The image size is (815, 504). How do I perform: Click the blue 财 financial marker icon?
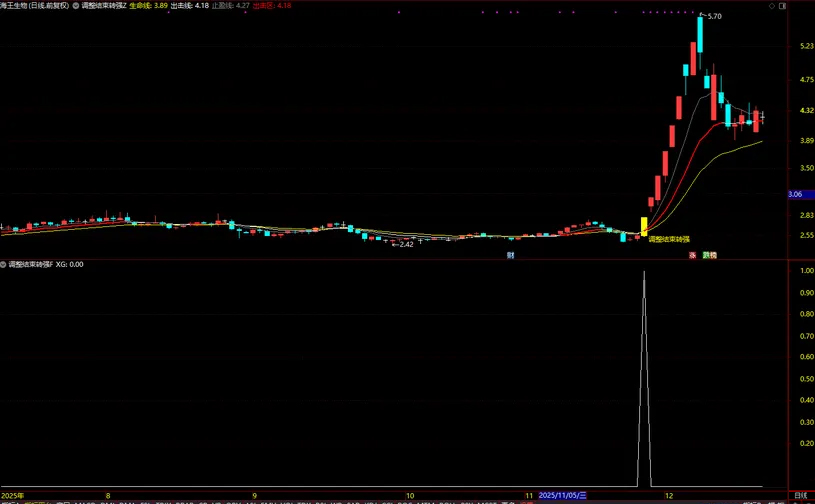510,255
